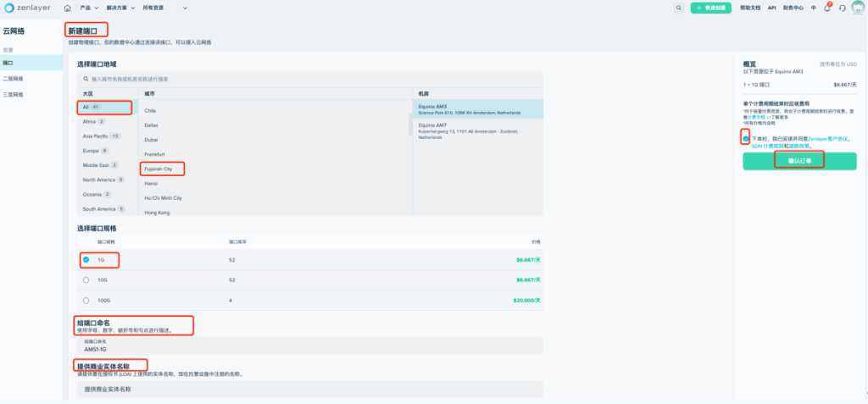Image resolution: width=868 pixels, height=404 pixels.
Task: Click the 确认订单 confirm order button
Action: tap(799, 161)
